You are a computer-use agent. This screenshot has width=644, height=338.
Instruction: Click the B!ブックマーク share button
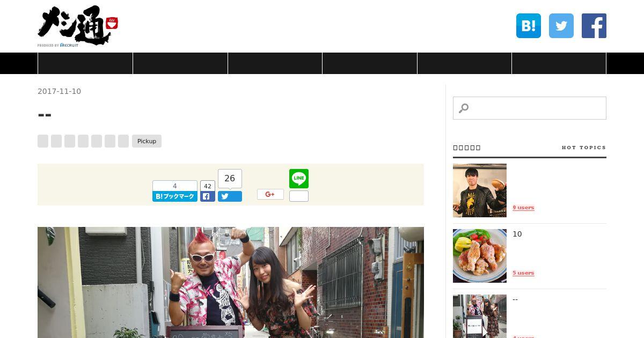[x=175, y=196]
